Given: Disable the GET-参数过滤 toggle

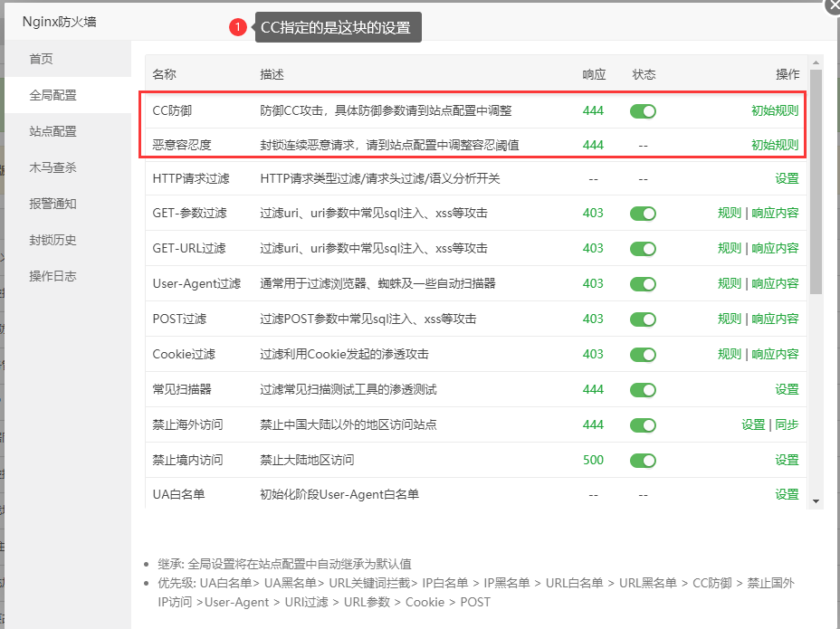Looking at the screenshot, I should [643, 214].
